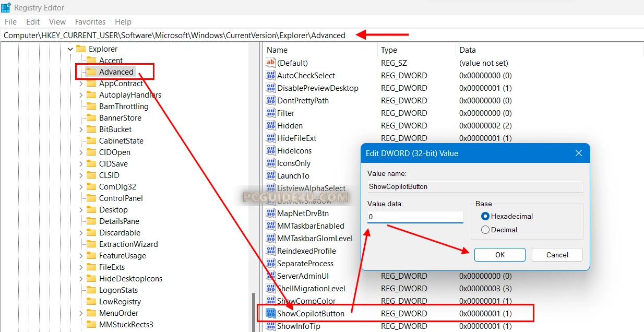The width and height of the screenshot is (644, 332).
Task: Select the AutoCheckSelect DWORD icon
Action: (270, 75)
